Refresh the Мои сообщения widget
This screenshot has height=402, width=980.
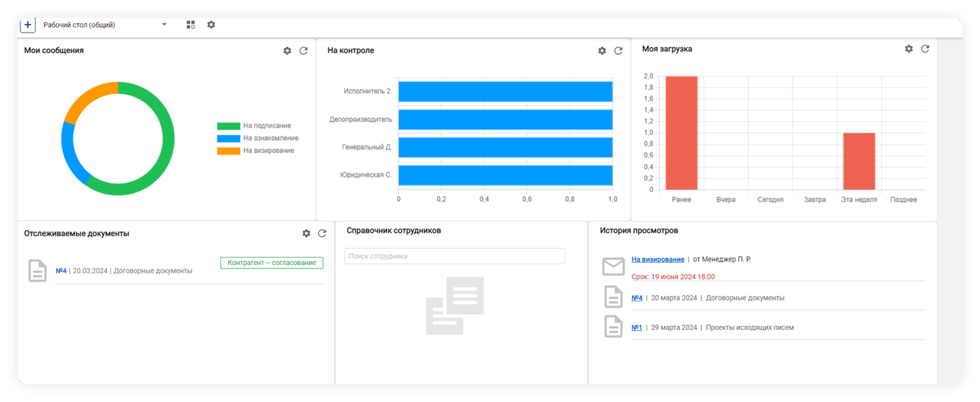click(x=303, y=51)
